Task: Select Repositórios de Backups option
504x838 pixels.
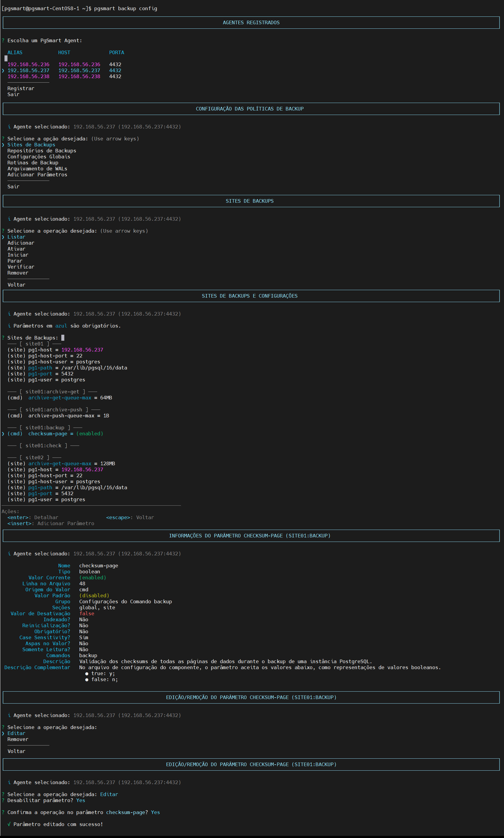Action: point(42,151)
